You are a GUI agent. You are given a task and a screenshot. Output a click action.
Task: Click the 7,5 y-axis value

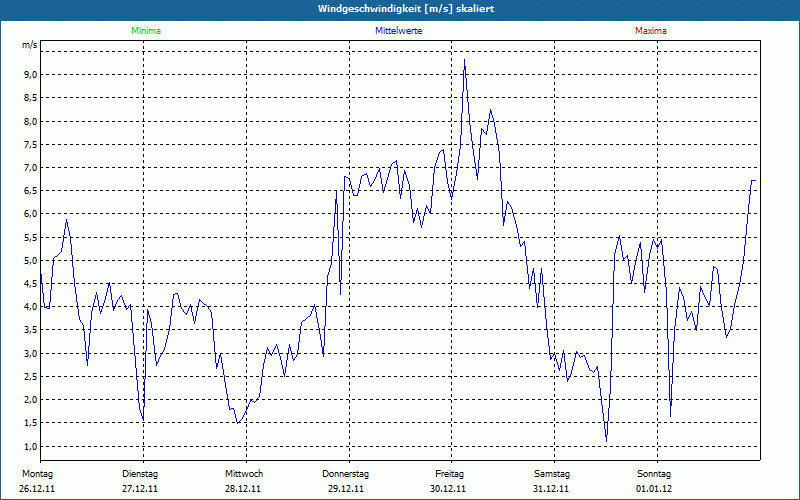tap(31, 144)
